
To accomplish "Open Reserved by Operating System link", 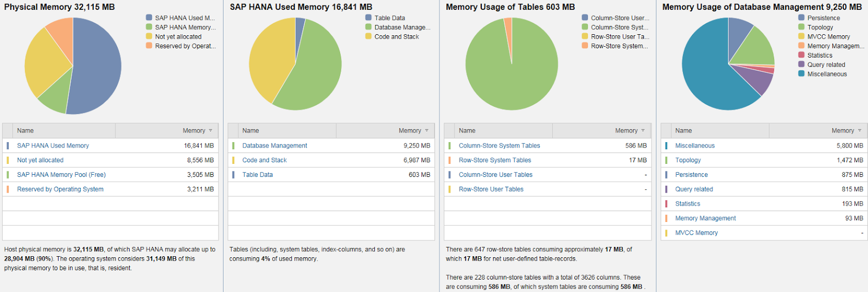I will (x=60, y=189).
